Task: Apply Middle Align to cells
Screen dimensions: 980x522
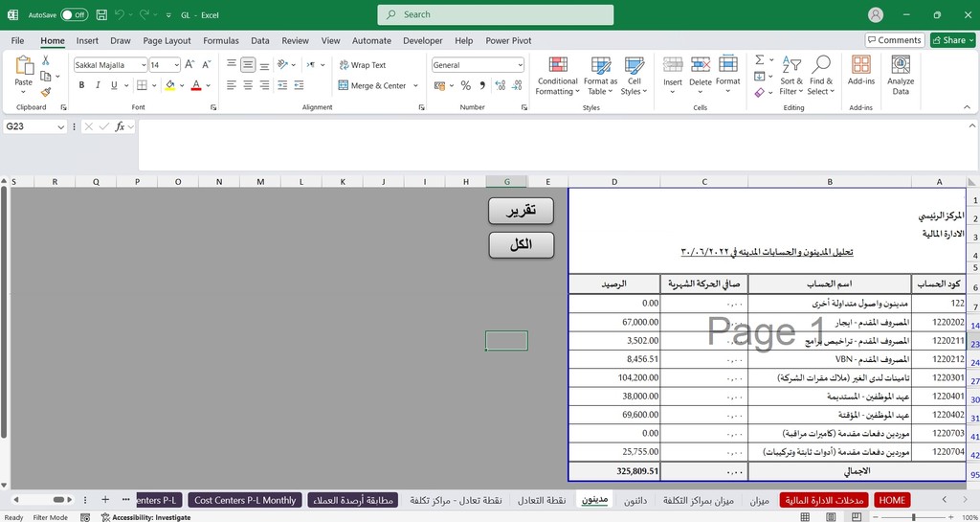Action: (x=248, y=65)
